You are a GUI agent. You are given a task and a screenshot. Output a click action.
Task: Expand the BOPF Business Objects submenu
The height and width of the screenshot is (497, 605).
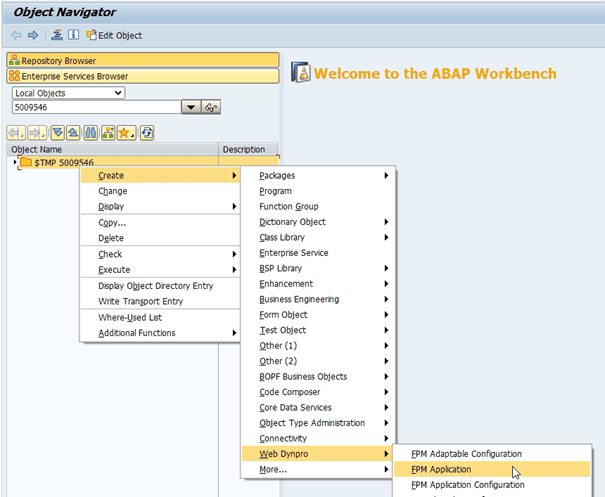pyautogui.click(x=318, y=377)
